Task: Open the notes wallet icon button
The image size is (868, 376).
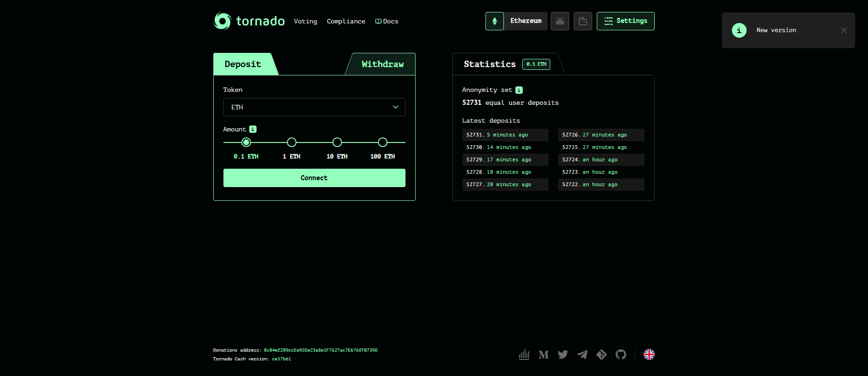Action: [583, 21]
